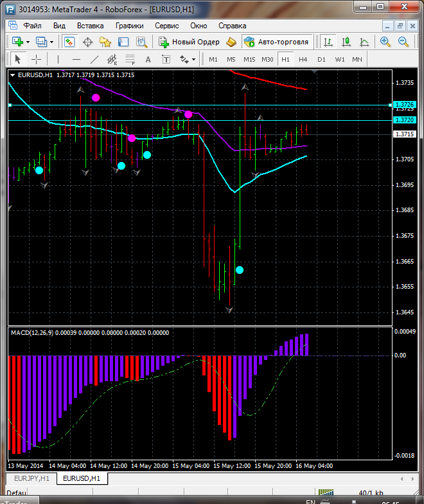The image size is (424, 504).
Task: Toggle the Auto-trading button
Action: tap(276, 42)
